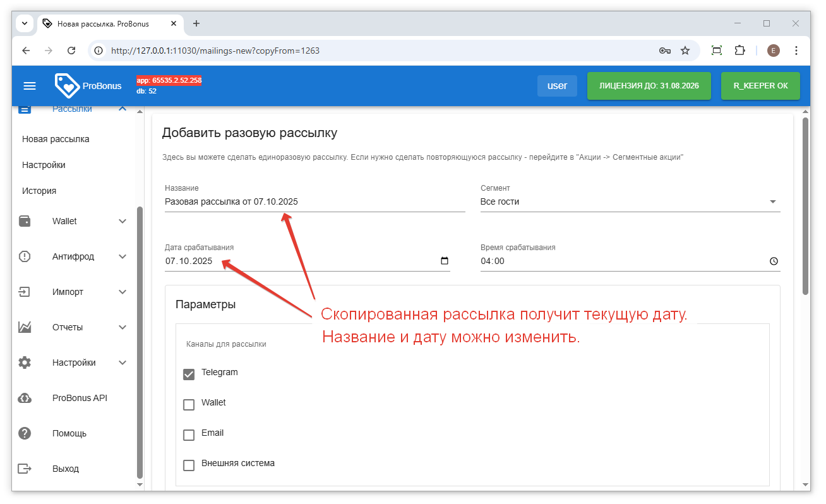Click the user button in header

click(556, 86)
